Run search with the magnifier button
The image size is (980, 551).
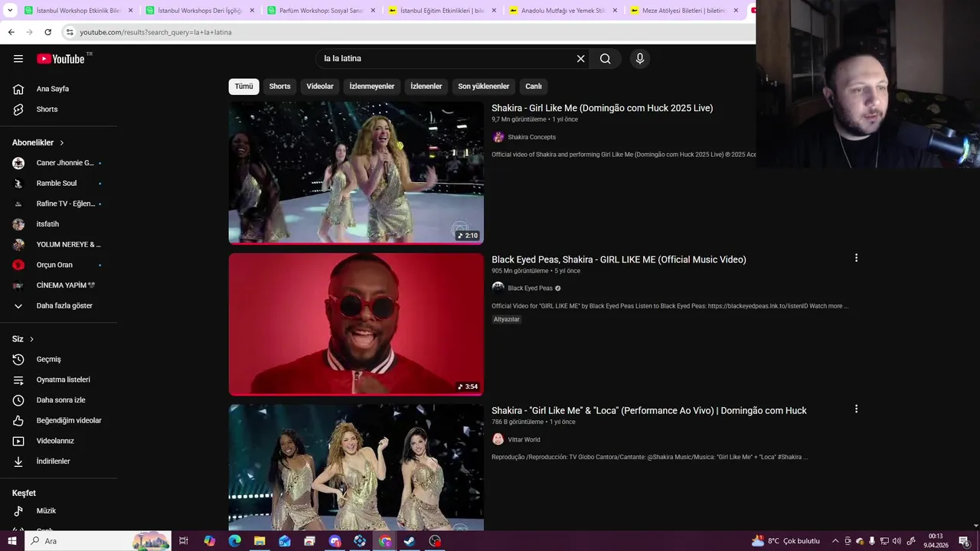point(605,59)
